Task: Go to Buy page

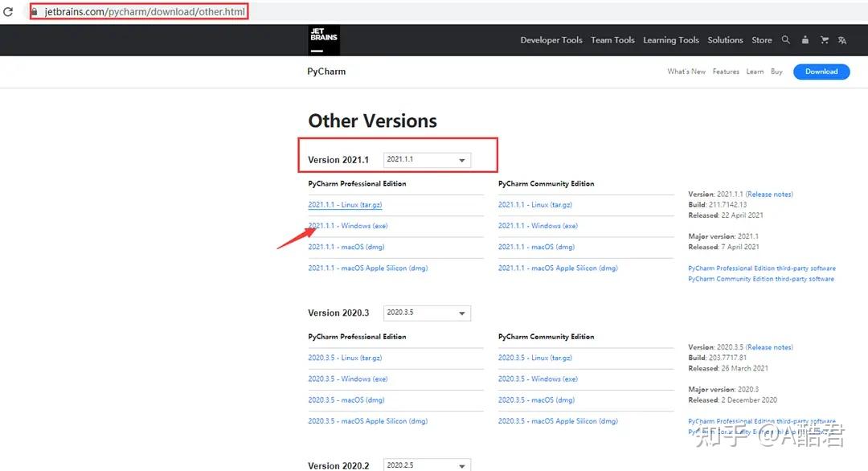Action: (x=776, y=72)
